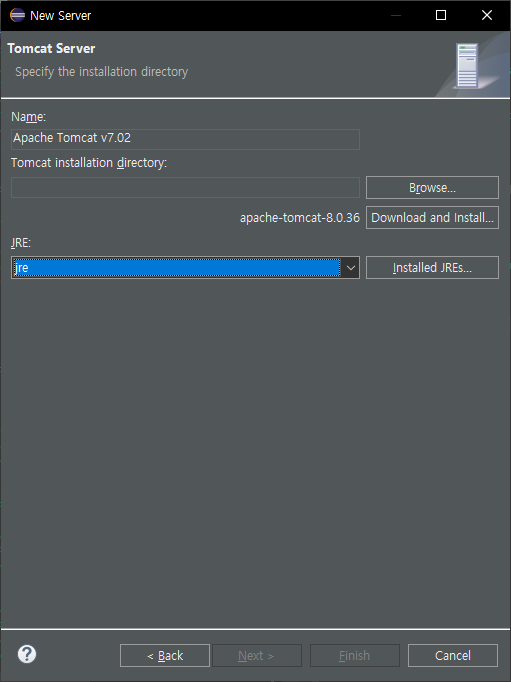Click the apache-tomcat-8.0.36 version label
Image resolution: width=511 pixels, height=682 pixels.
pos(300,217)
